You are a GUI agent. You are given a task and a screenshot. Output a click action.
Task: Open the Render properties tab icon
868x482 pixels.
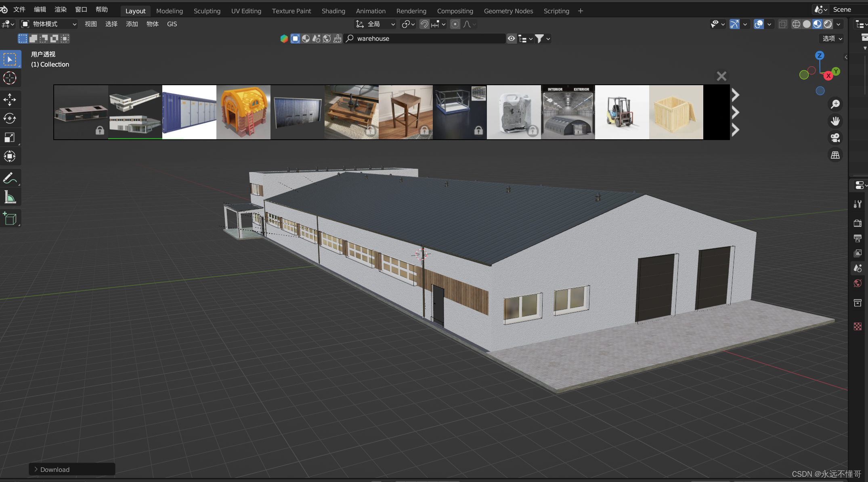tap(858, 223)
